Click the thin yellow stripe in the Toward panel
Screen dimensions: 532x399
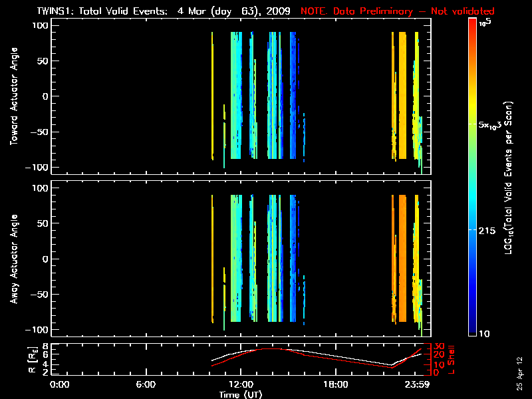coord(212,96)
